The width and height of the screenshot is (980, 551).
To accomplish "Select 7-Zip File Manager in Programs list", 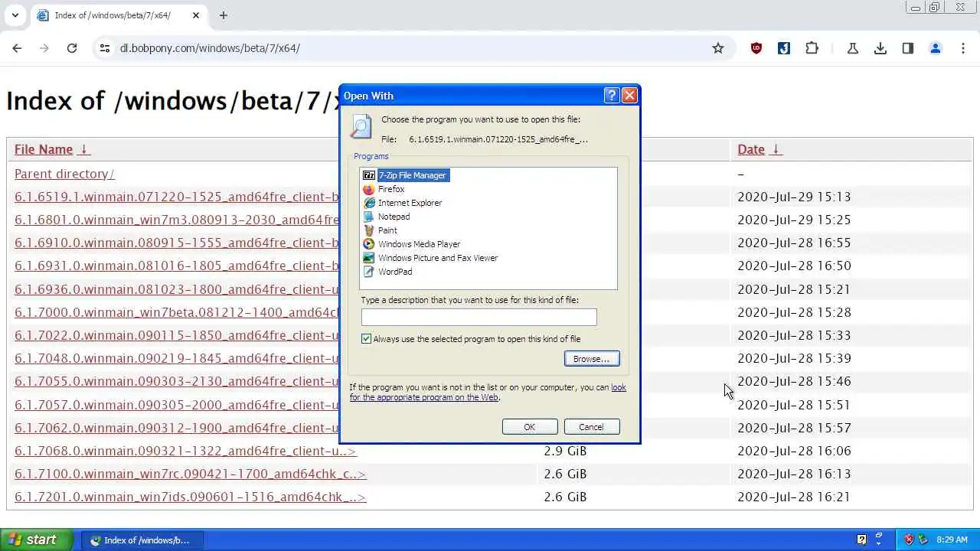I will (405, 175).
